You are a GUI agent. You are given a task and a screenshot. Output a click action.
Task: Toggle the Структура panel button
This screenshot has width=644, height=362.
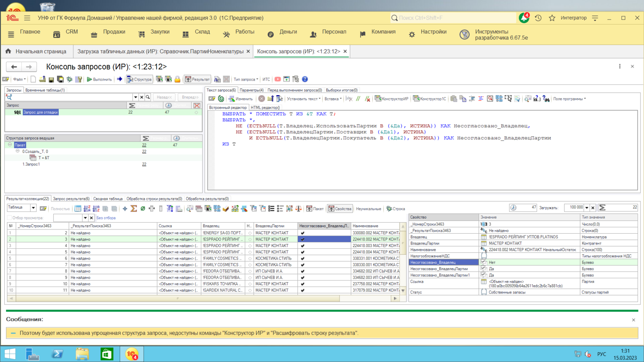(x=139, y=79)
